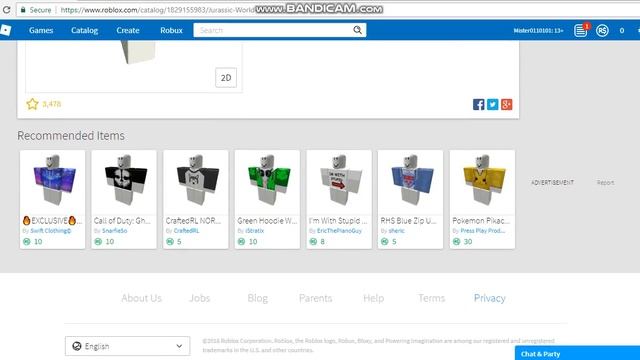The height and width of the screenshot is (360, 640).
Task: Switch item preview to 2D
Action: (x=226, y=78)
